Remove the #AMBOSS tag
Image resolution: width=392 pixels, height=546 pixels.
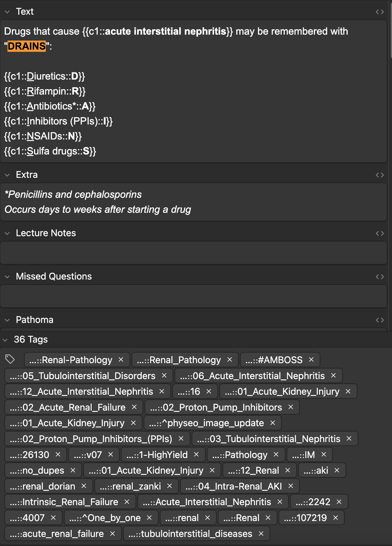click(311, 360)
